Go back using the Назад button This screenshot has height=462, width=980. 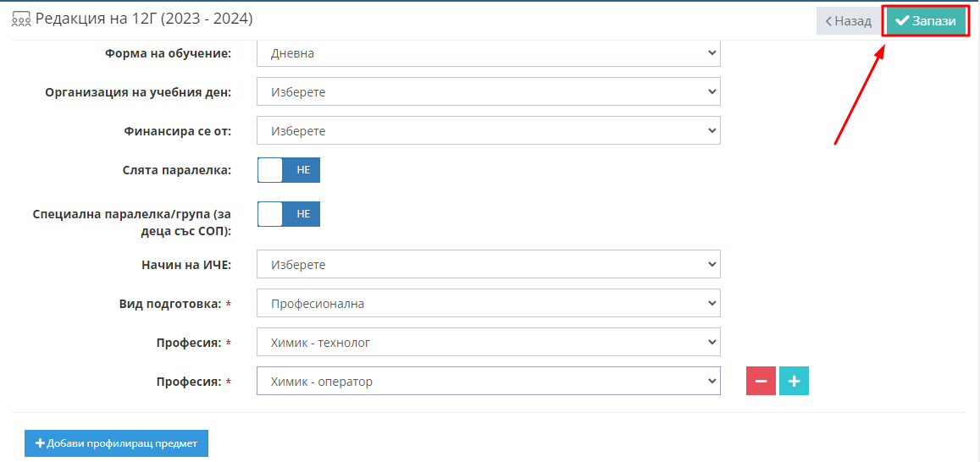pos(849,21)
